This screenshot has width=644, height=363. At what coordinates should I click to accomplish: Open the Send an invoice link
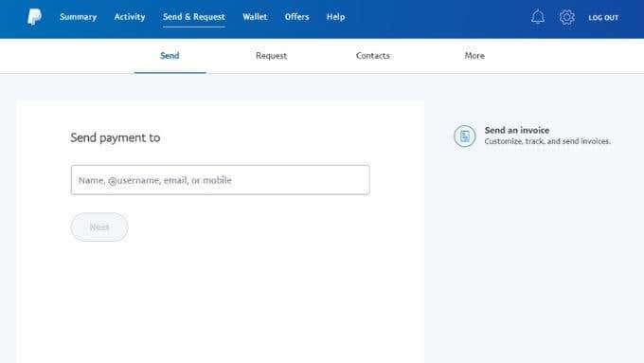(x=517, y=130)
